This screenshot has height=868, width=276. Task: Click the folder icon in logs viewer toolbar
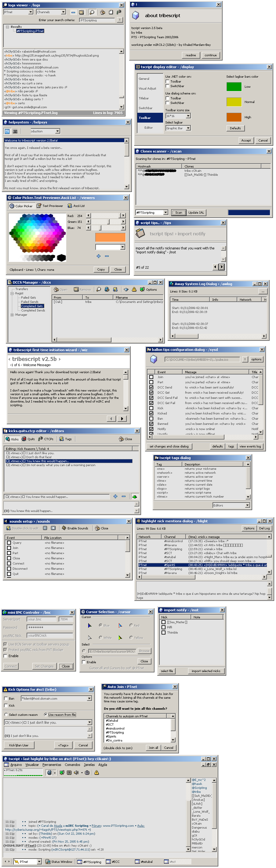point(82,12)
